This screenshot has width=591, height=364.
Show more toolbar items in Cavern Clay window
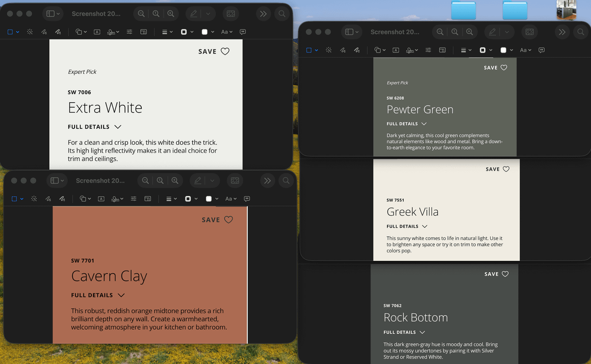(x=267, y=180)
